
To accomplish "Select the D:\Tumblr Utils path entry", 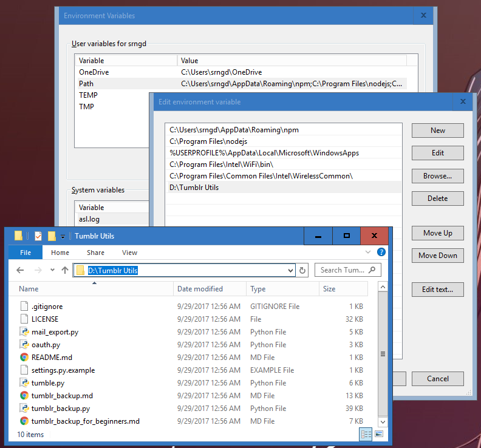I will point(284,188).
